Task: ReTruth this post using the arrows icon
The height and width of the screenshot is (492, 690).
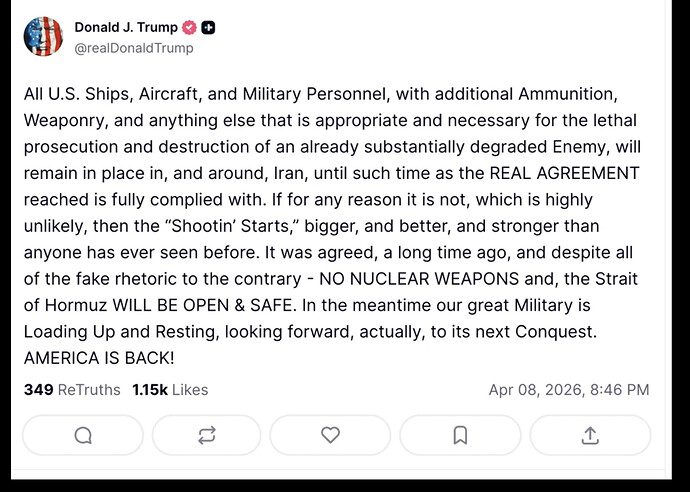Action: pos(207,435)
